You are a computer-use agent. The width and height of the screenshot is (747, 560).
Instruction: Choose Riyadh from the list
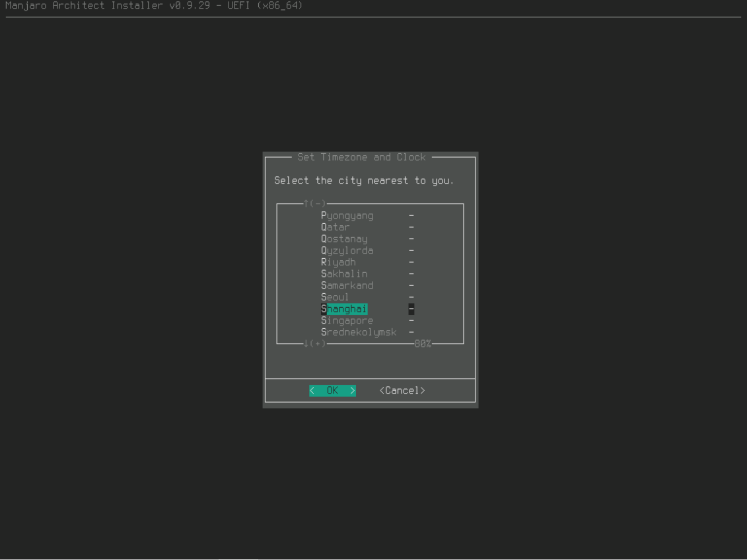pos(338,262)
